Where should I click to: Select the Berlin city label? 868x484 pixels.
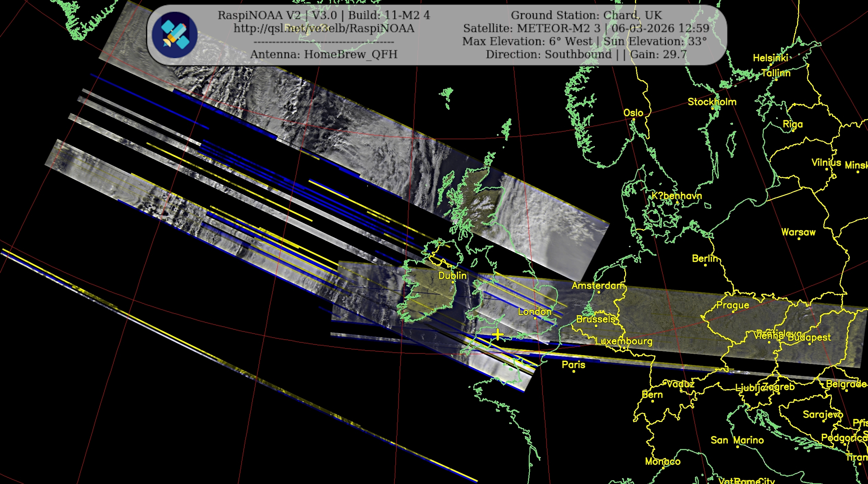(705, 258)
